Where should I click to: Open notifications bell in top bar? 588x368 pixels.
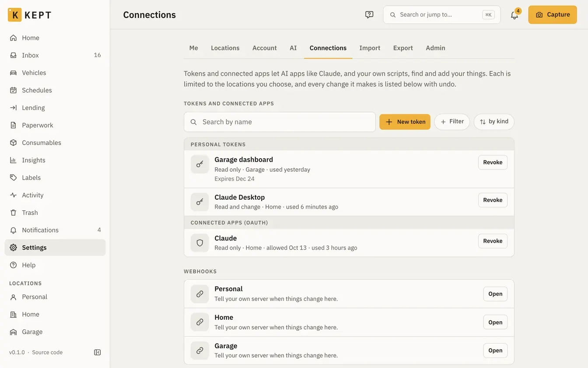[514, 15]
